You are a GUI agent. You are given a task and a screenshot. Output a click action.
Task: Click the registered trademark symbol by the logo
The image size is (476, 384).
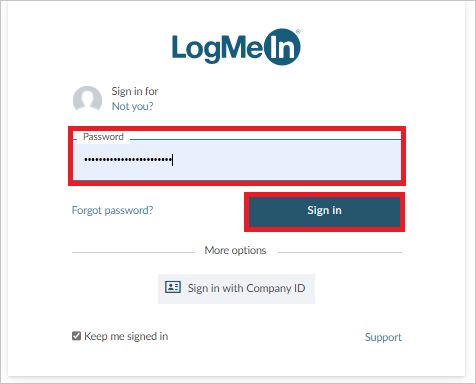pos(298,32)
